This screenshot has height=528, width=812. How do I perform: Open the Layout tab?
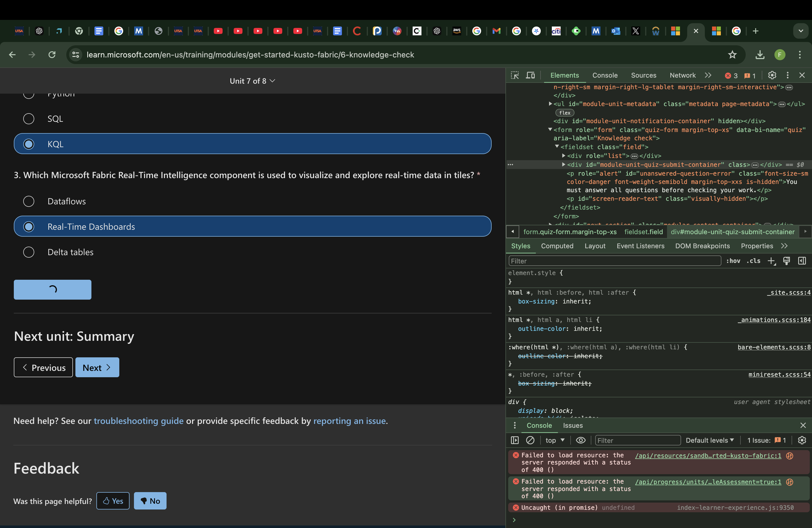coord(595,246)
